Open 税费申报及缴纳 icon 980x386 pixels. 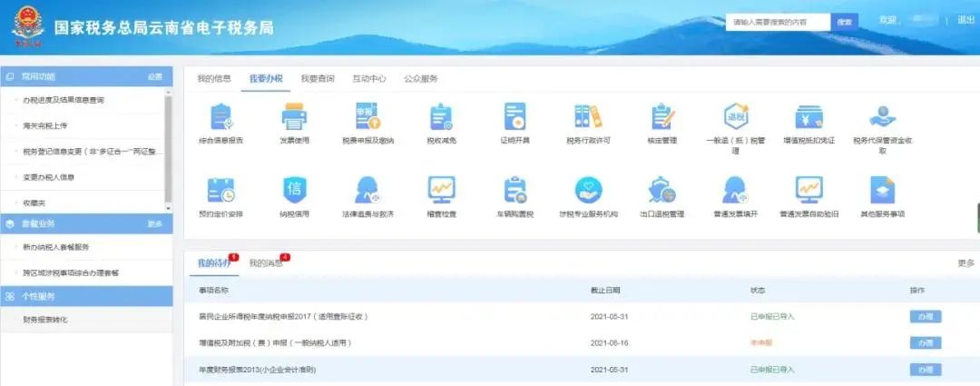(367, 116)
